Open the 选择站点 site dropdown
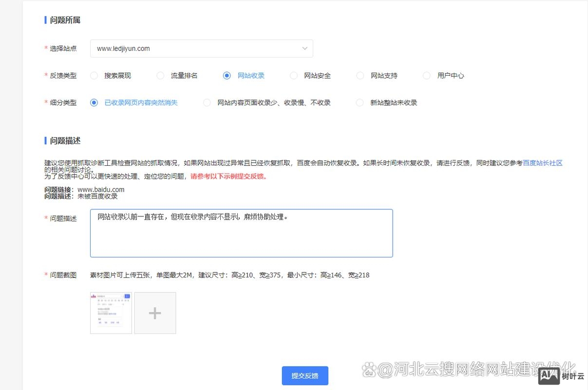The image size is (588, 390). 201,48
